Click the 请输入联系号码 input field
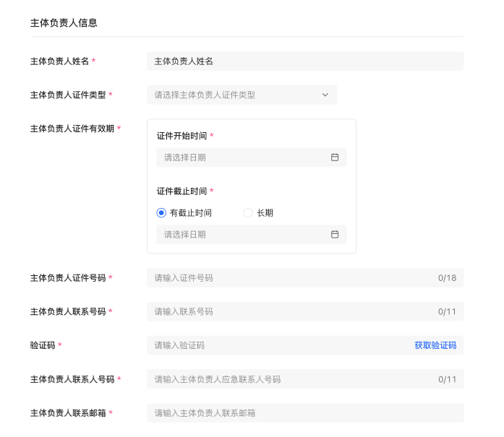504x437 pixels. point(289,312)
